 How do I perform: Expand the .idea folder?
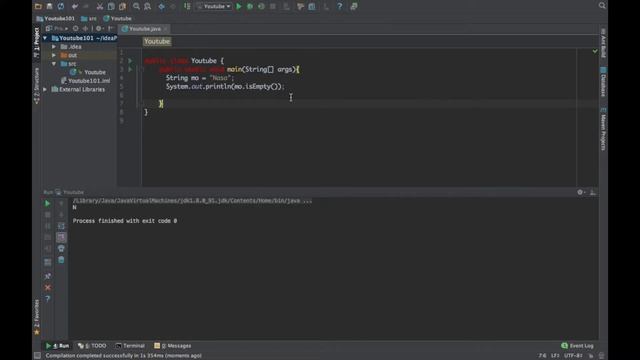coord(54,47)
